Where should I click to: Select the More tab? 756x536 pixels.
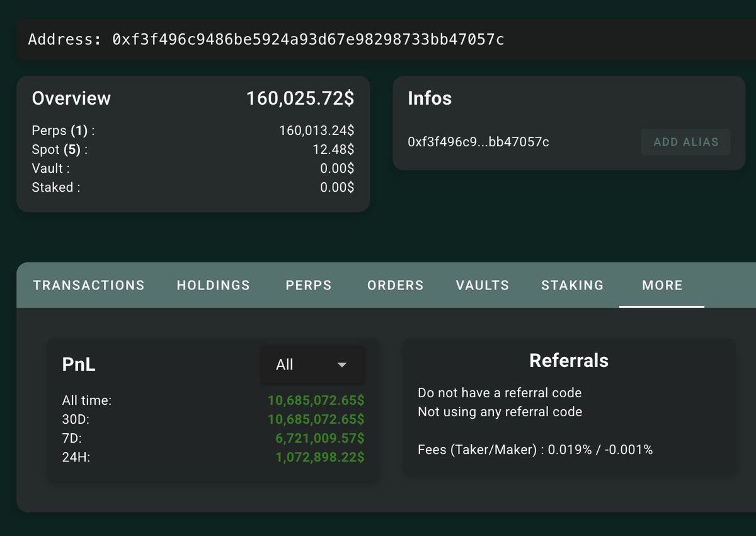[661, 285]
